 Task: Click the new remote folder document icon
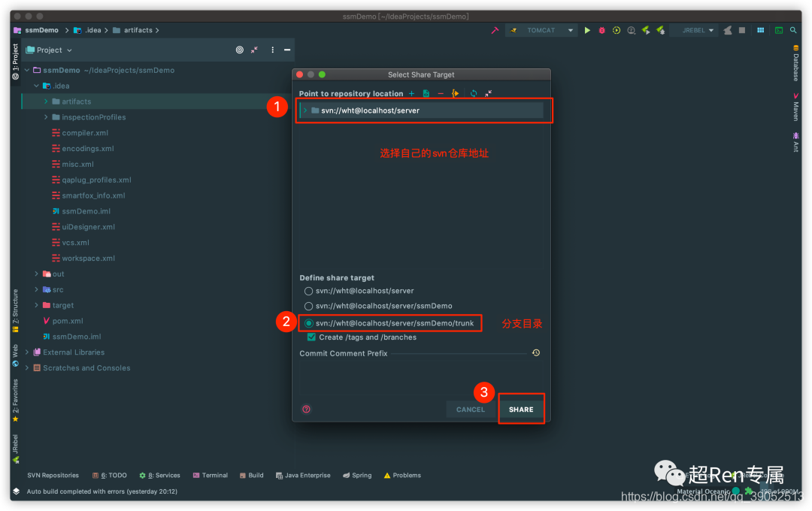[426, 94]
